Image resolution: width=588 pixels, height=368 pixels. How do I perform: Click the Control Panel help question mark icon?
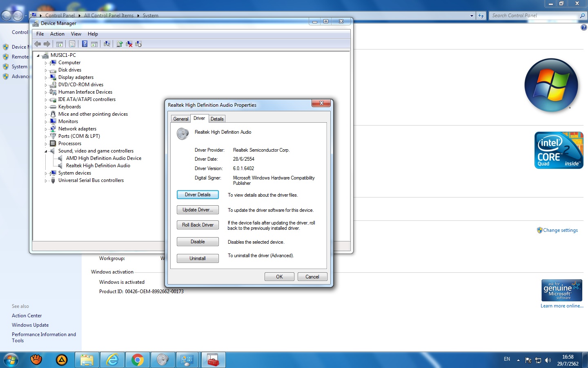click(x=584, y=27)
